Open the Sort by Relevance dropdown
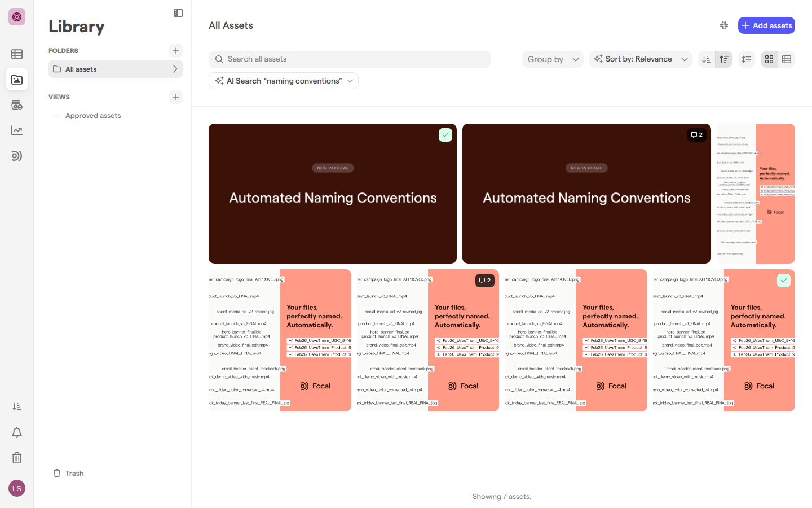Screen dimensions: 812x508 (x=641, y=59)
